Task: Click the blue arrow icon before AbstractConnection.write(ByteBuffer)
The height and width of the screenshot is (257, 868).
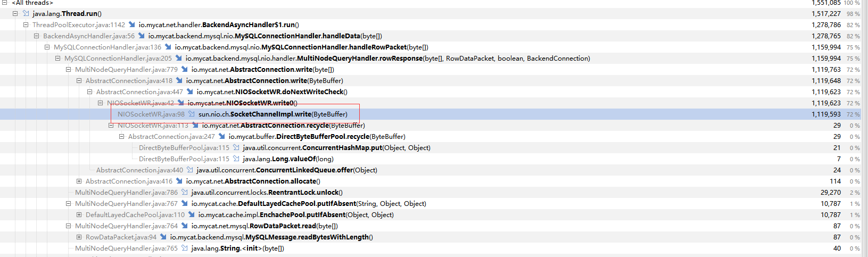Action: tap(179, 80)
